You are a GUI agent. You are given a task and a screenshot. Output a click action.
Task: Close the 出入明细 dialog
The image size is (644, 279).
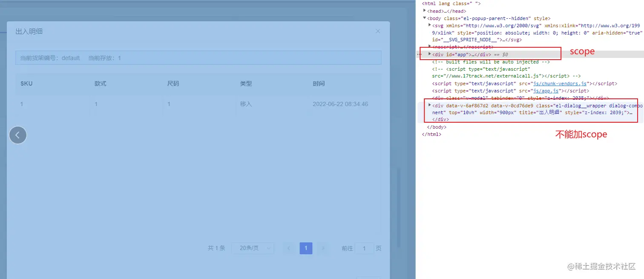(377, 31)
